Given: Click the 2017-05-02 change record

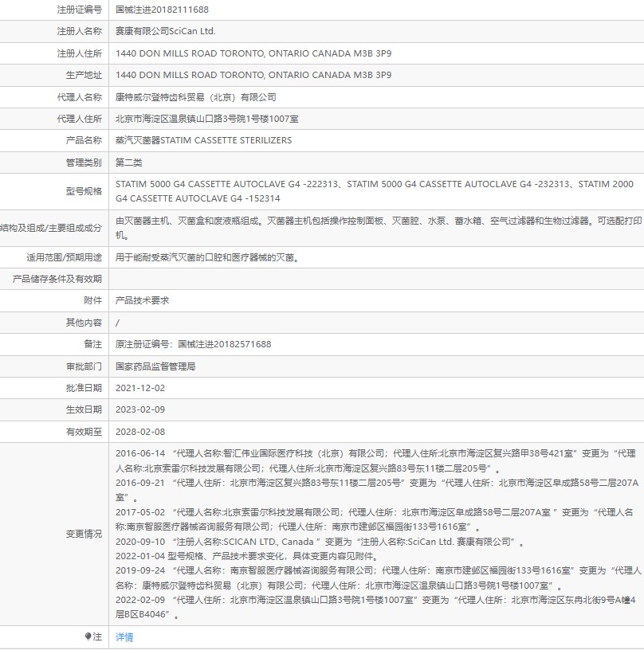Looking at the screenshot, I should coord(375,519).
